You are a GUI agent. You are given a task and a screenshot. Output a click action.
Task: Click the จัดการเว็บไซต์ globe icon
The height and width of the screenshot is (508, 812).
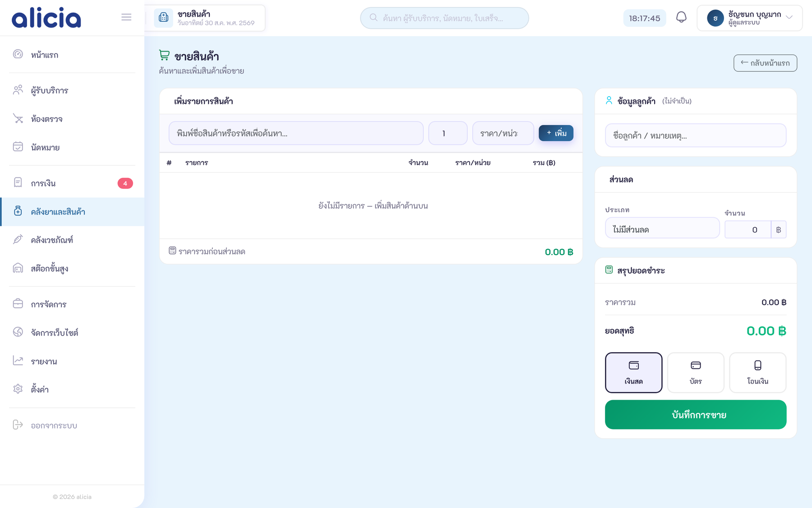[18, 332]
